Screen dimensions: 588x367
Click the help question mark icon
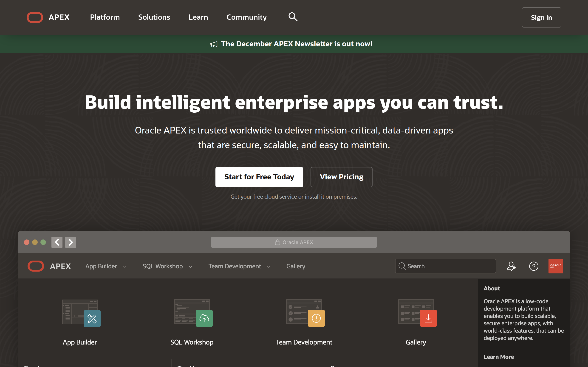534,266
